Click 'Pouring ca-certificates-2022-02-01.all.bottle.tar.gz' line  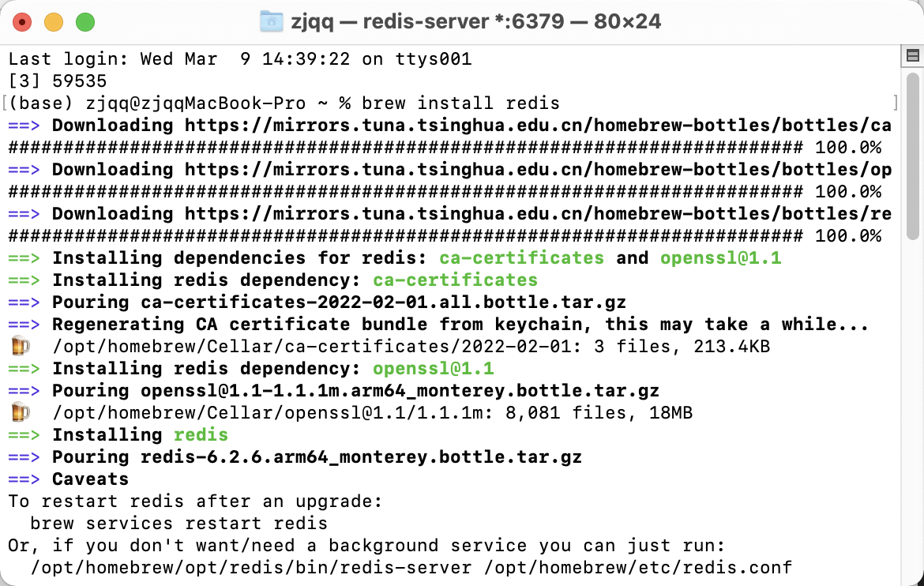pos(317,302)
